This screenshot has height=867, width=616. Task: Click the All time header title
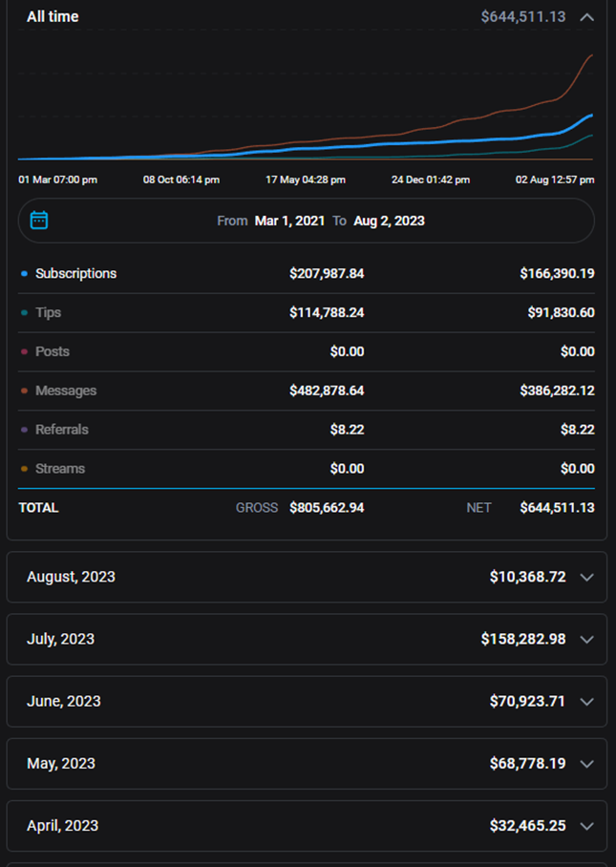click(x=53, y=17)
